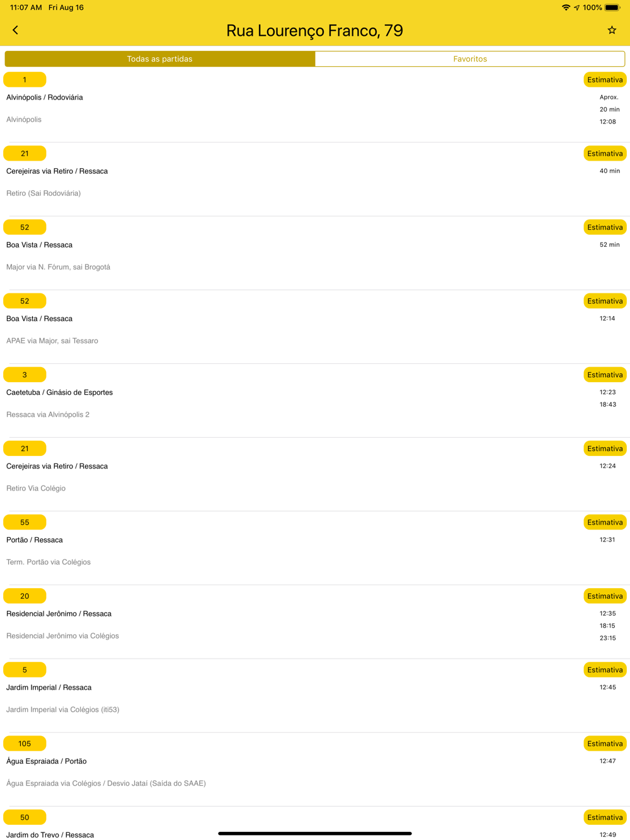Select the route 105 number badge
Screen dimensions: 630x840
(25, 744)
